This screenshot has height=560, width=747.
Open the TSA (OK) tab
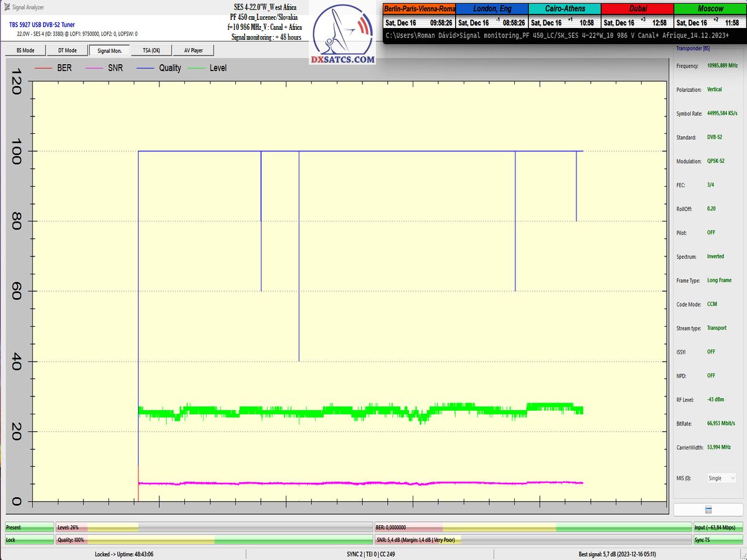pos(151,50)
